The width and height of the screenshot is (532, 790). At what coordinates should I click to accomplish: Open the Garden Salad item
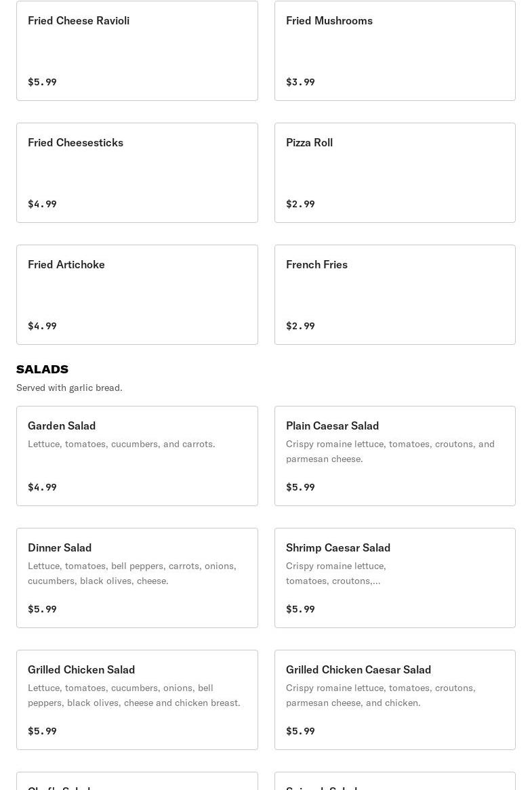pos(137,456)
